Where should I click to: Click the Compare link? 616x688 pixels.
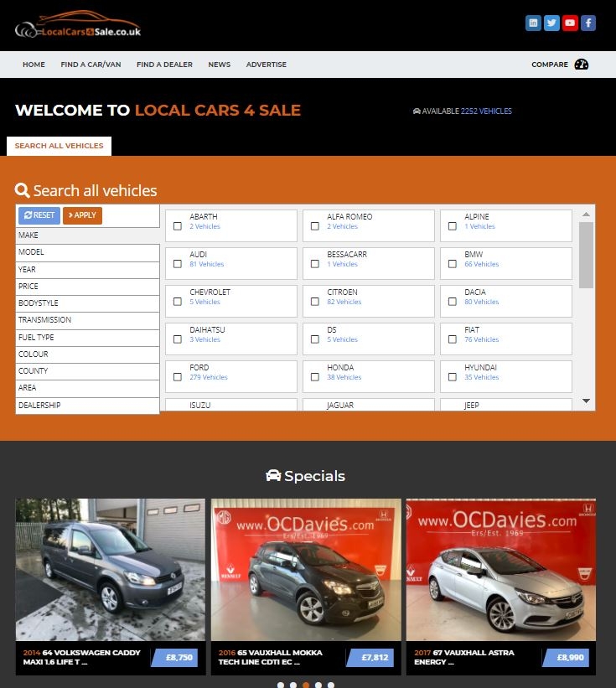pos(549,65)
